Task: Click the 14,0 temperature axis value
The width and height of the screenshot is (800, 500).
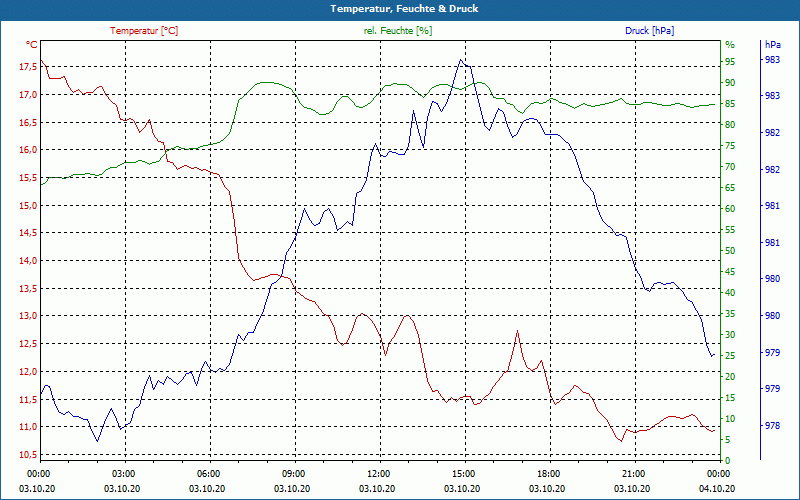Action: [x=28, y=261]
